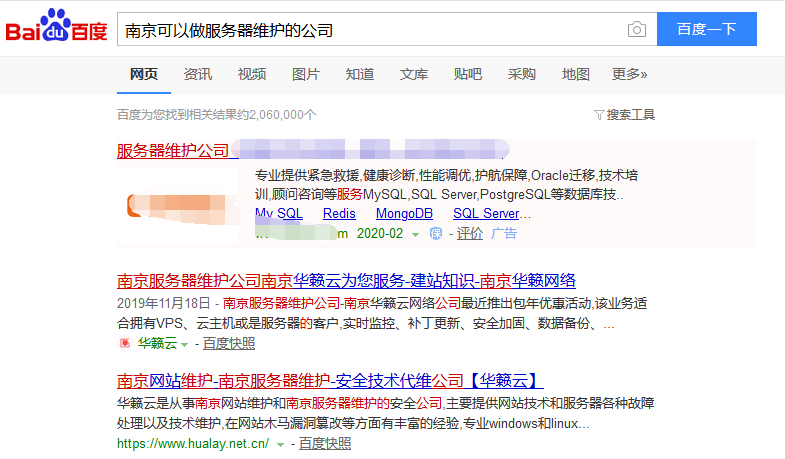The height and width of the screenshot is (459, 785).
Task: Click the date text 2019年11月18日
Action: pos(163,303)
